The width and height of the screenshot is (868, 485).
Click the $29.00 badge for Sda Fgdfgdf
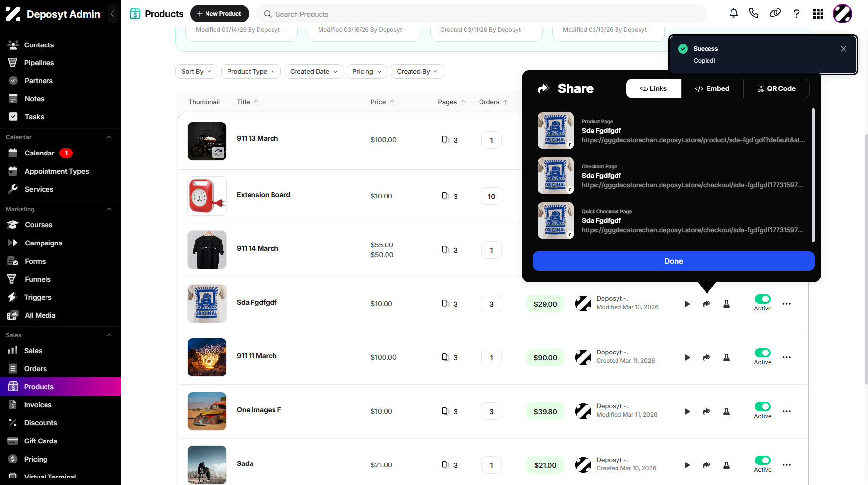pyautogui.click(x=545, y=304)
